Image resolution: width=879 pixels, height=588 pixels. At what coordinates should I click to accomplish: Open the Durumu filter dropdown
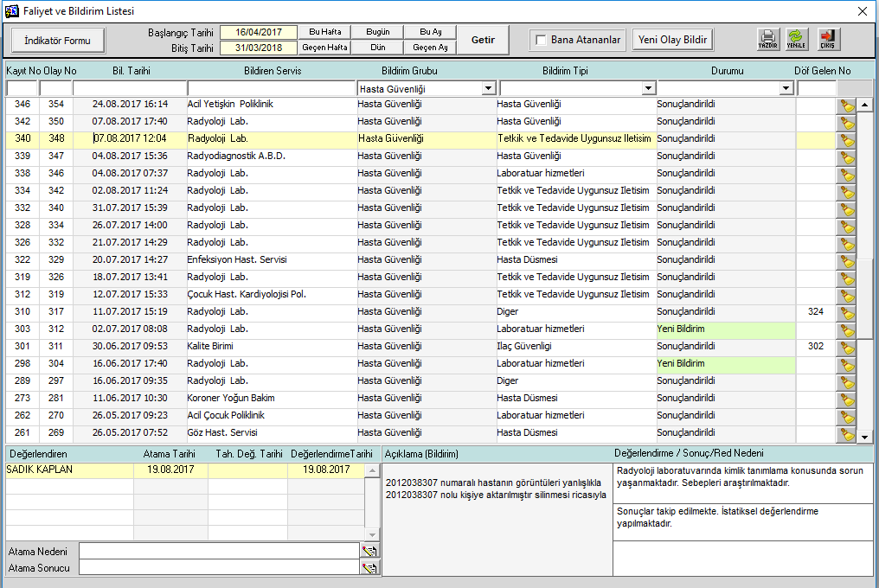coord(786,88)
